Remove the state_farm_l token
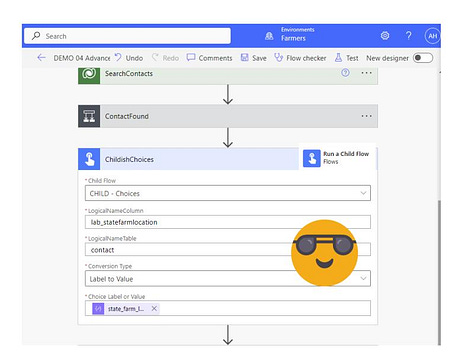474x361 pixels. click(154, 308)
